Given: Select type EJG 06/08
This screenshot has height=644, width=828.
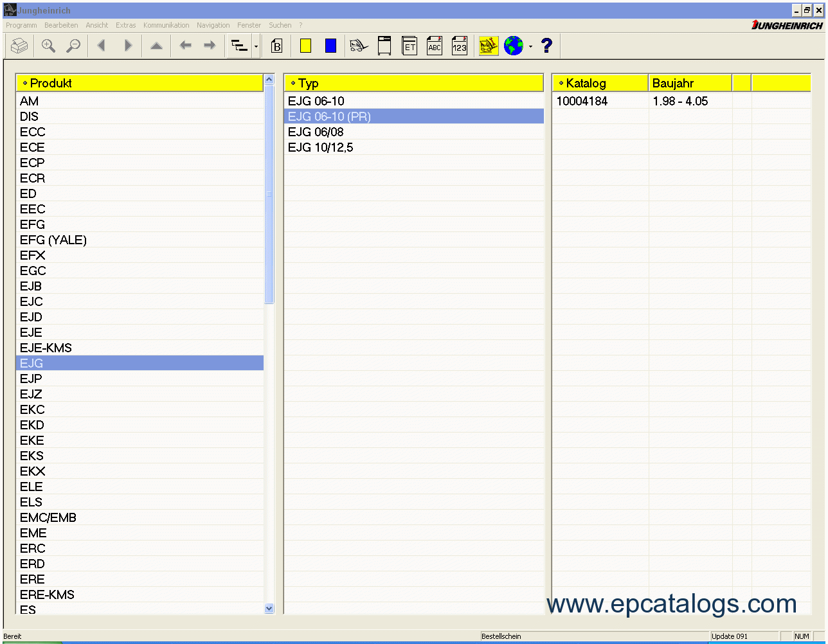Looking at the screenshot, I should (413, 132).
